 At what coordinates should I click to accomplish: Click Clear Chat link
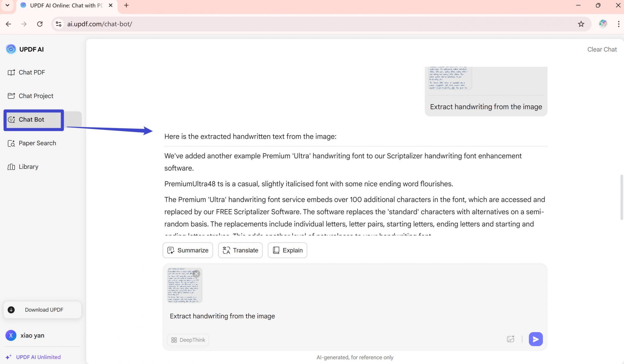602,49
